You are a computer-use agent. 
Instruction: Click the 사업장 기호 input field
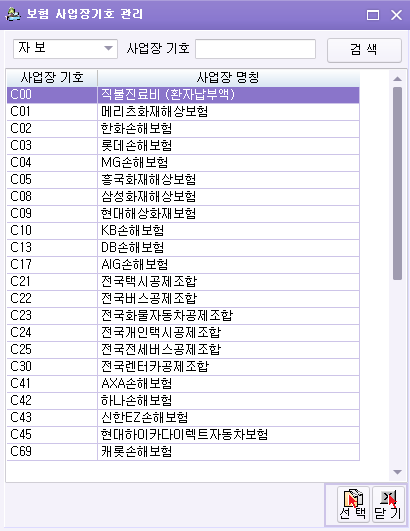pyautogui.click(x=256, y=49)
